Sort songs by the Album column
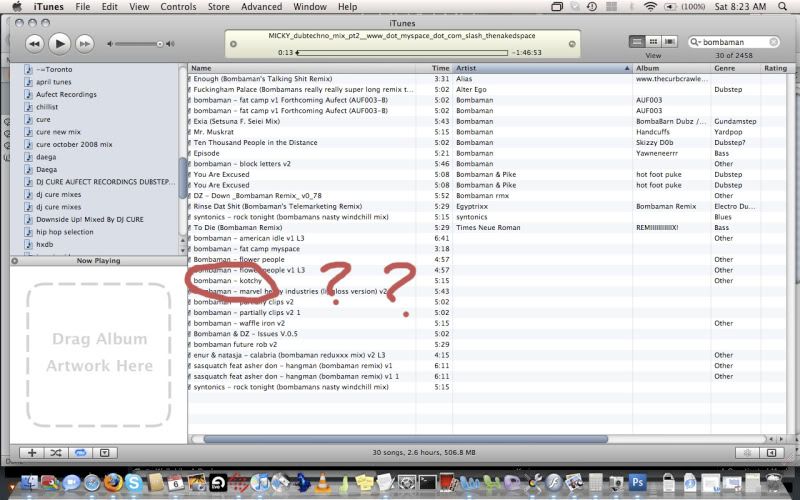Screen dimensions: 800x500 (671, 68)
